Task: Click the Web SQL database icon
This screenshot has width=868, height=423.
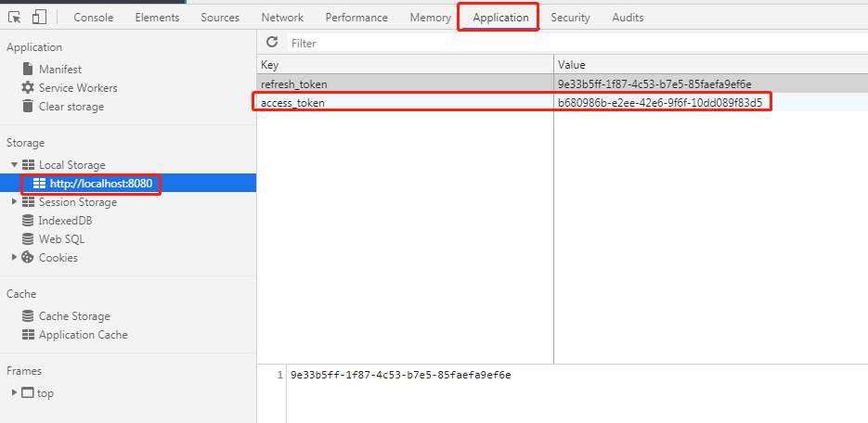Action: click(x=28, y=239)
